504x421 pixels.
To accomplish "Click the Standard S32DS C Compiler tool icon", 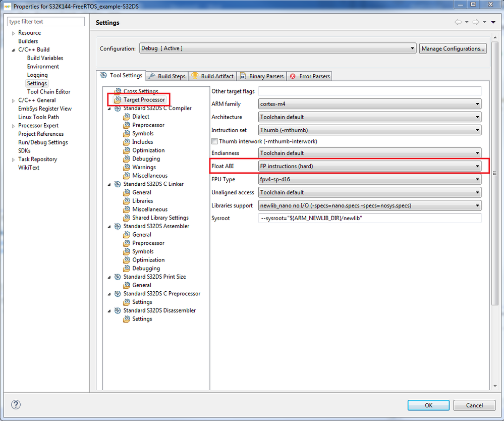I will coord(118,109).
